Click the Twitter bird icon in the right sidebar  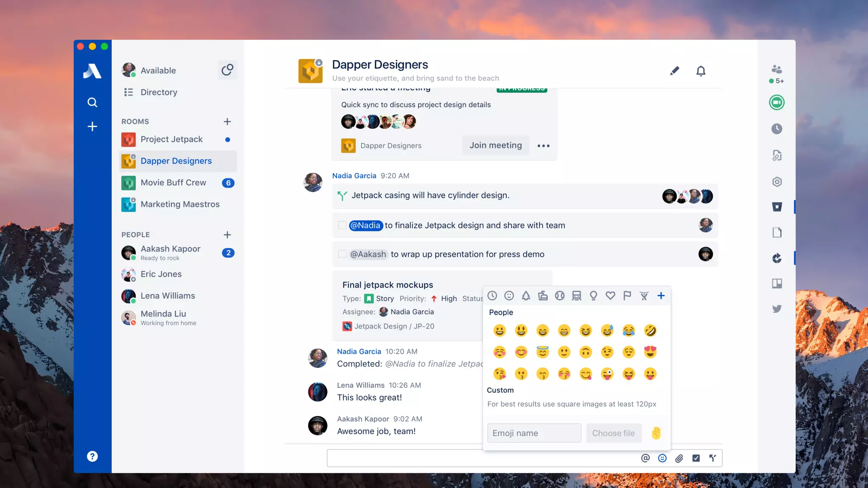tap(776, 309)
